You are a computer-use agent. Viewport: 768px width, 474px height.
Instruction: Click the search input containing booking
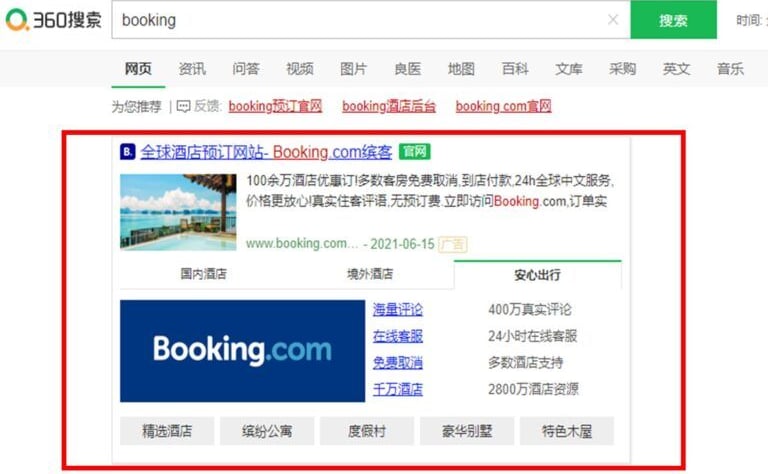click(x=370, y=20)
